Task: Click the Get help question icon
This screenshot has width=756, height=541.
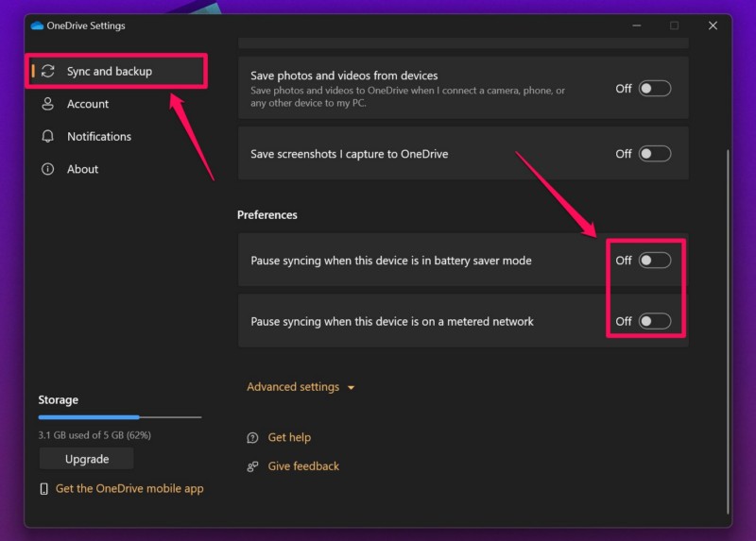Action: point(252,438)
